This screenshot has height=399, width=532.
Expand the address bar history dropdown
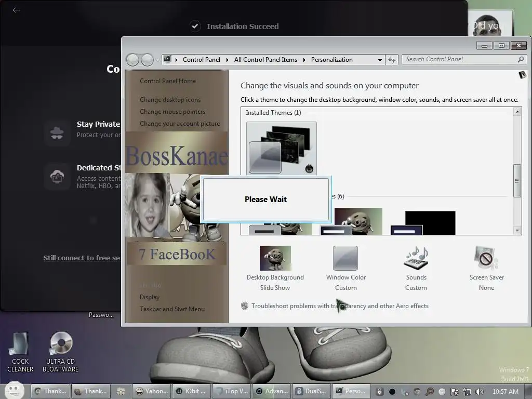(x=380, y=60)
